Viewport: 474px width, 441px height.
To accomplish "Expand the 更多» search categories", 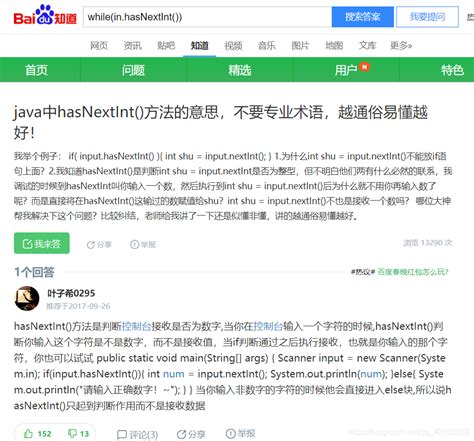I will [401, 45].
